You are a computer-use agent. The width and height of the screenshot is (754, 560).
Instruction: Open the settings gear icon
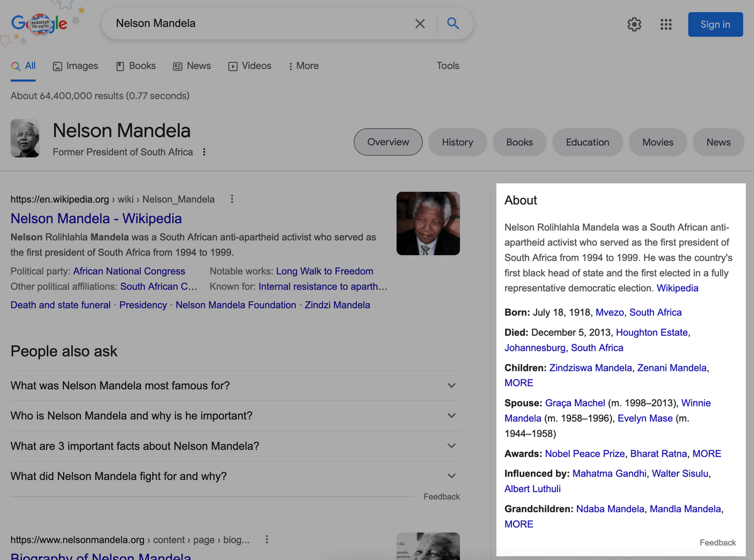click(x=635, y=25)
